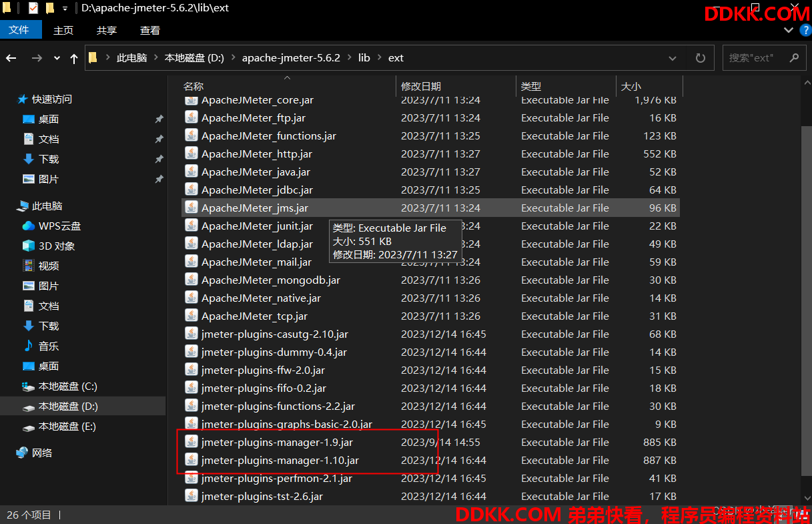Click the new folder quick-access icon
Screen dimensions: 812x524
50,9
